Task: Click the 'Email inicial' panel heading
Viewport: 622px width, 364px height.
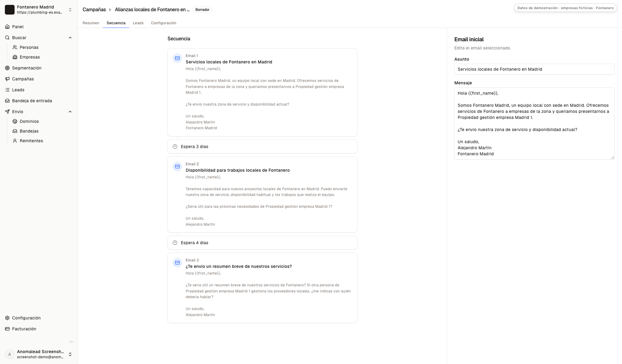Action: coord(469,39)
